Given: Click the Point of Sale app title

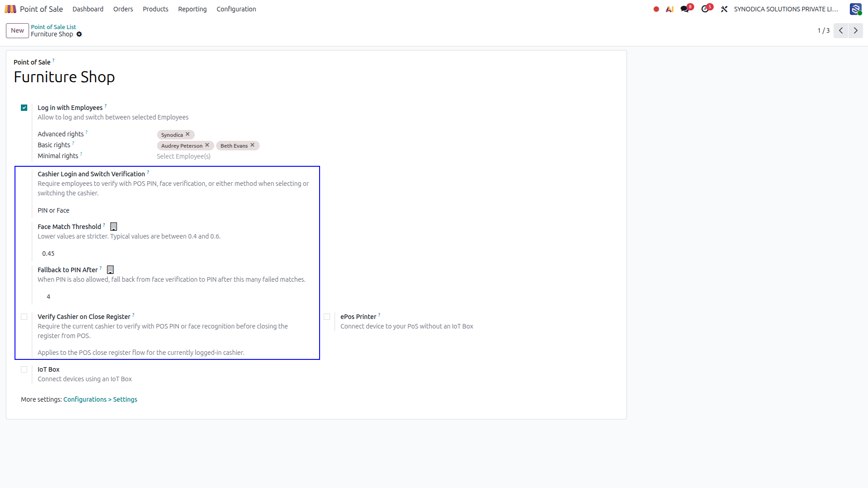Looking at the screenshot, I should [41, 9].
